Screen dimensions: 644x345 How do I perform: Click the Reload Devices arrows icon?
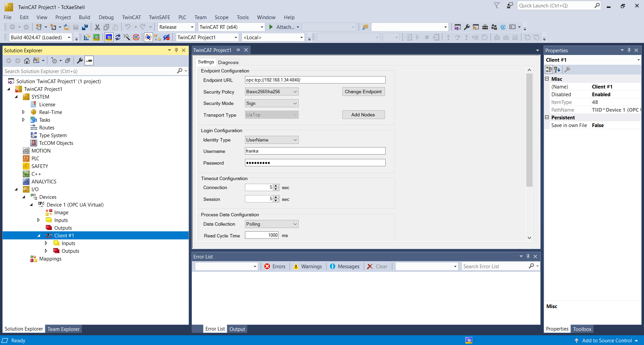pos(118,38)
